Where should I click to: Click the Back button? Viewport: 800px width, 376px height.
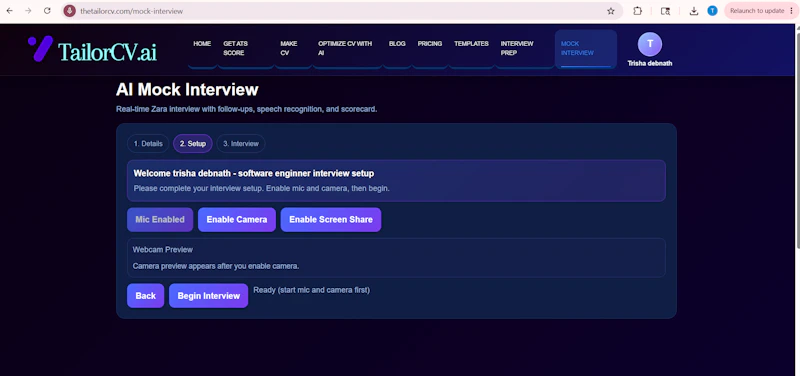click(x=145, y=296)
